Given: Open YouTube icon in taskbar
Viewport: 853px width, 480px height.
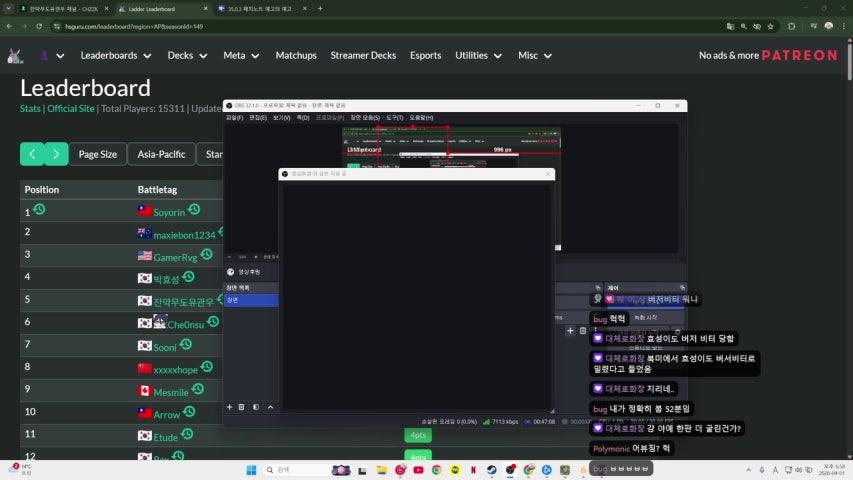Looking at the screenshot, I should pos(418,470).
